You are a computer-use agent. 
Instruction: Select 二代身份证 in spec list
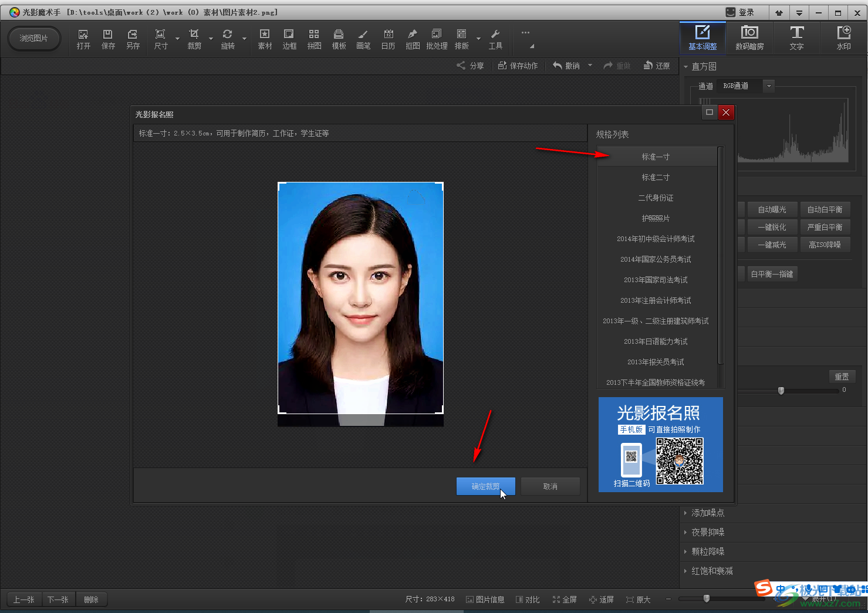(x=656, y=198)
